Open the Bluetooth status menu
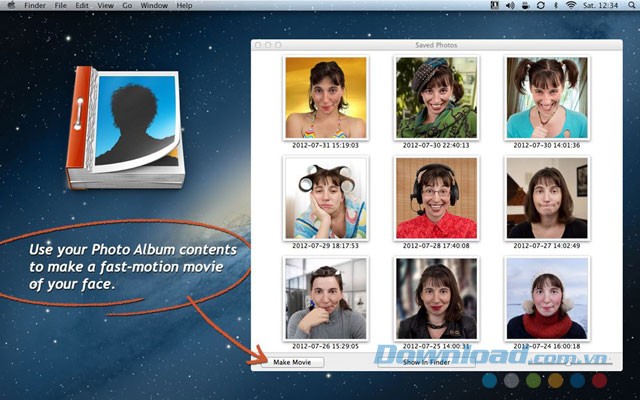 (x=556, y=5)
